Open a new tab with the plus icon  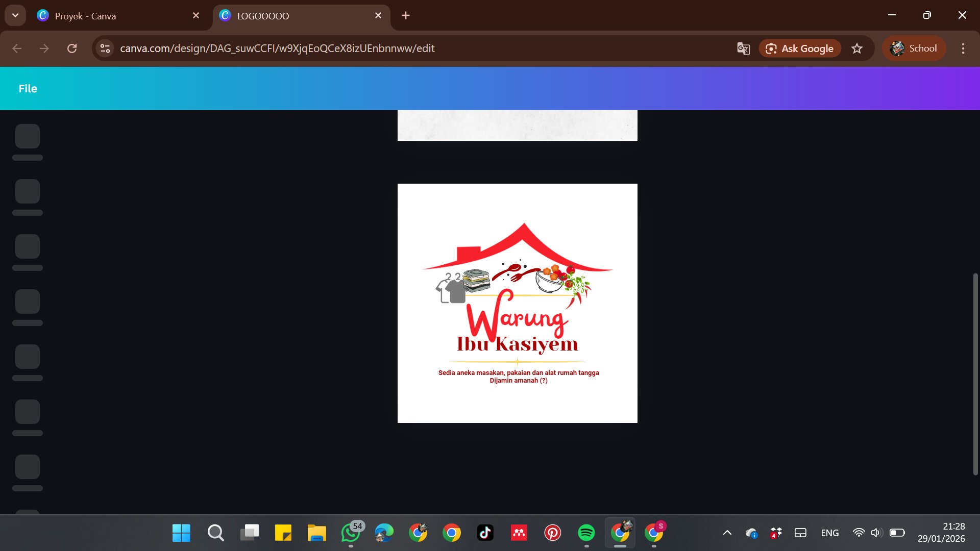click(405, 16)
